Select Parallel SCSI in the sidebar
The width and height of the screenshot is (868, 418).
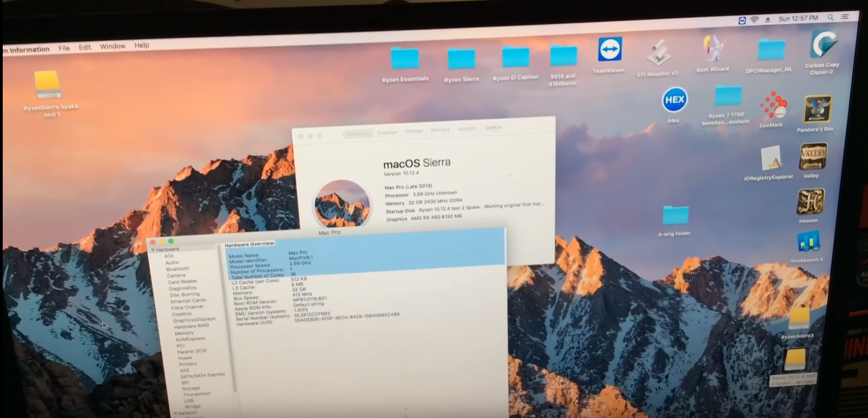192,351
